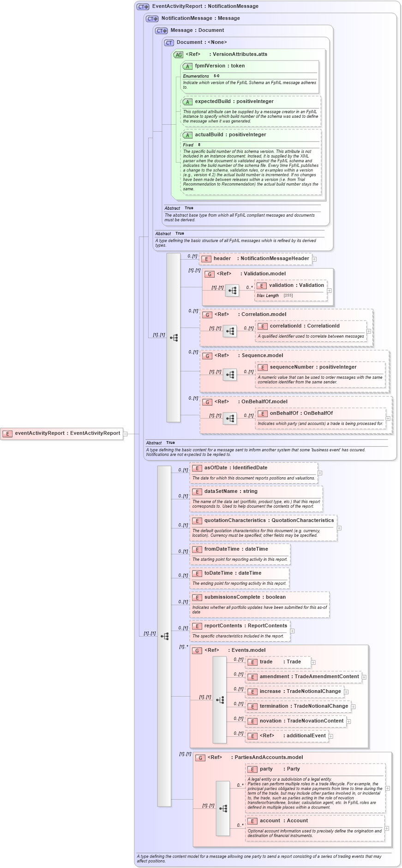Collapse the root eventActivityReport element
This screenshot has width=402, height=868.
[125, 434]
